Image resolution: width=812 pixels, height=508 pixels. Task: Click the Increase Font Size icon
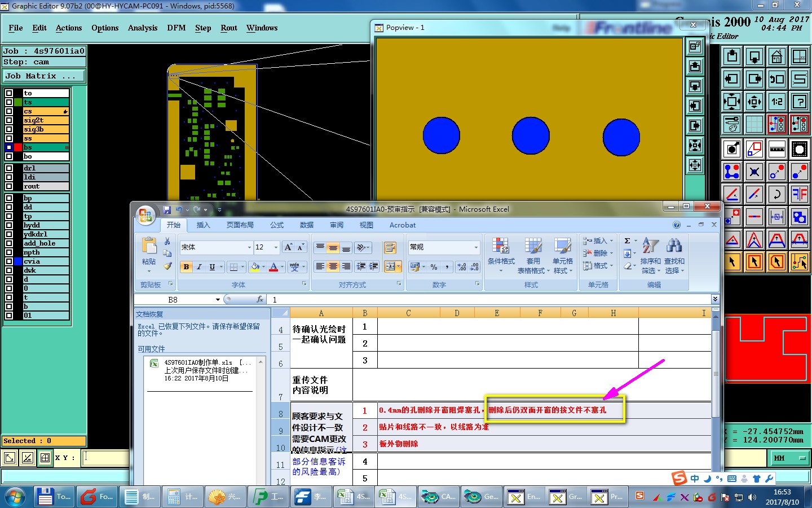289,247
